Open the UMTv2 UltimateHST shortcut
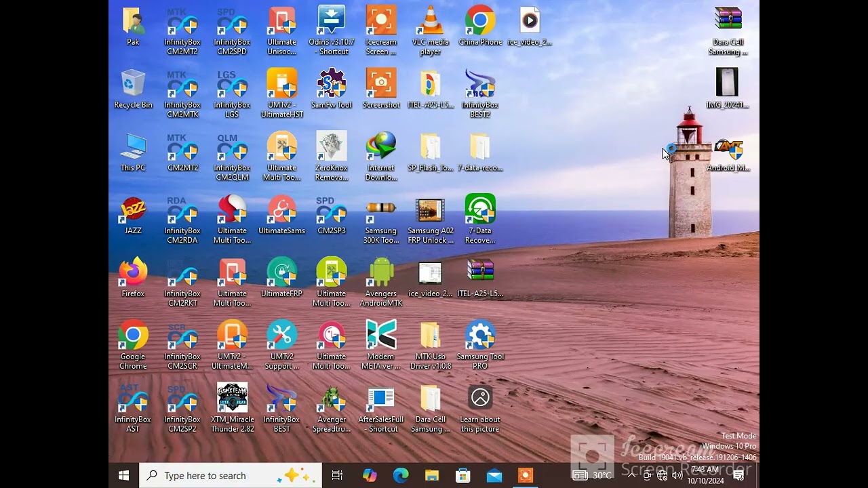The width and height of the screenshot is (868, 488). click(x=281, y=84)
